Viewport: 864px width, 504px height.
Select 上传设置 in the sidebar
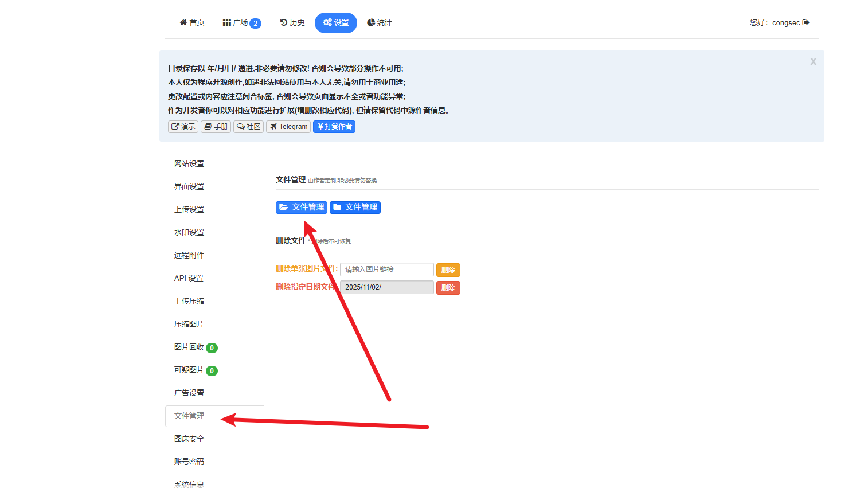point(189,209)
